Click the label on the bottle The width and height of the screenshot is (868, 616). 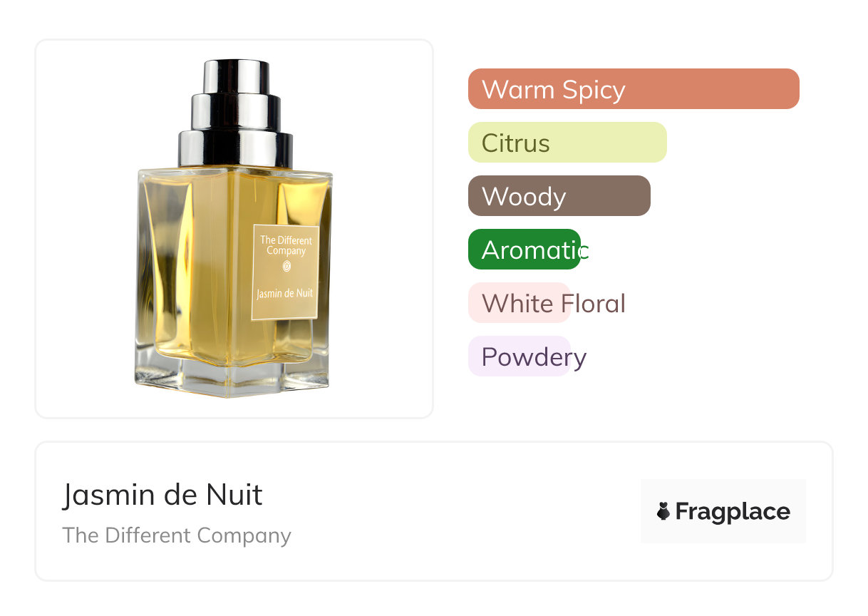point(286,272)
